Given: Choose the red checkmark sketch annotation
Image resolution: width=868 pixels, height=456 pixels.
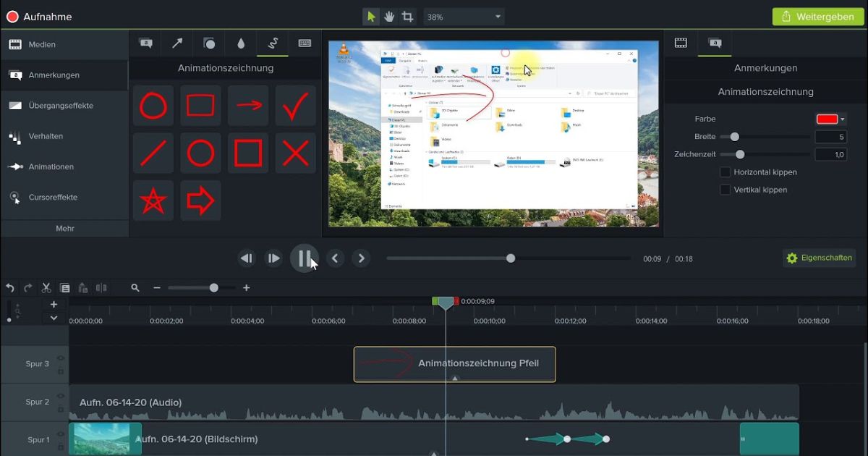Looking at the screenshot, I should point(295,105).
